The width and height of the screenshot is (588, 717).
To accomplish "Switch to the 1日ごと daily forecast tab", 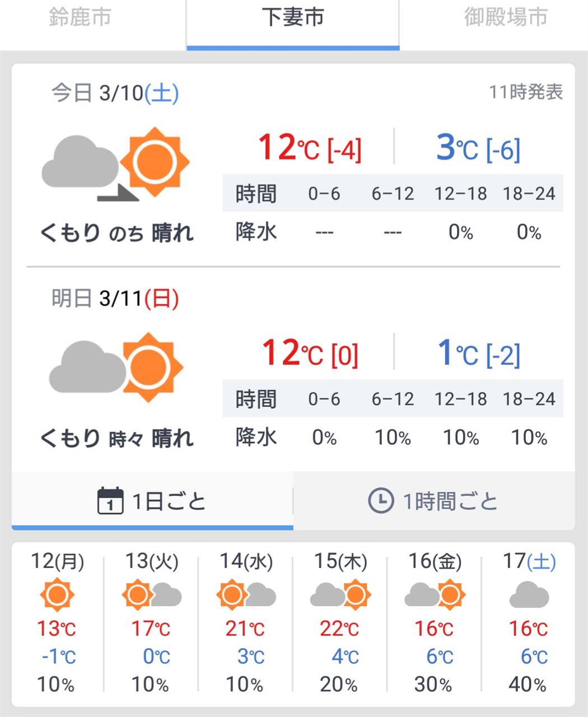I will tap(152, 501).
